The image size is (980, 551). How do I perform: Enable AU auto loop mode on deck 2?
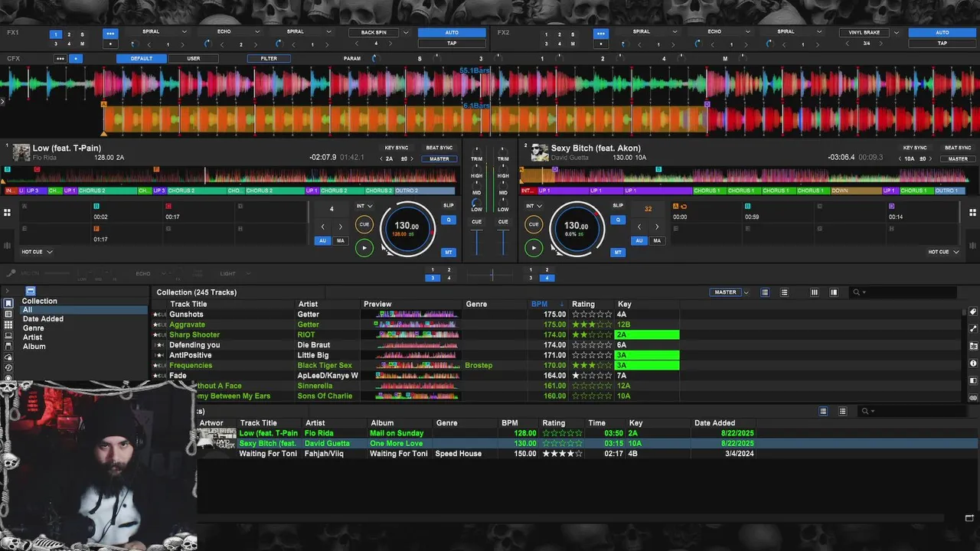click(639, 240)
